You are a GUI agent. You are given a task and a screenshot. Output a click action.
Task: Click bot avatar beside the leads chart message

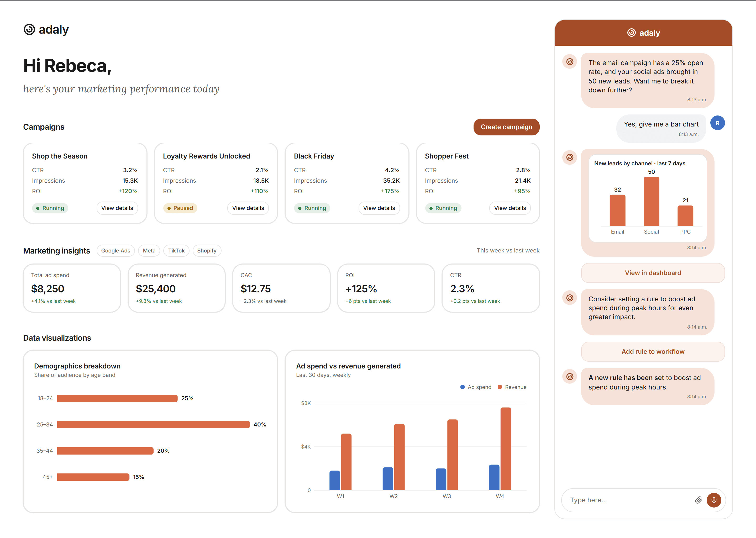(570, 157)
